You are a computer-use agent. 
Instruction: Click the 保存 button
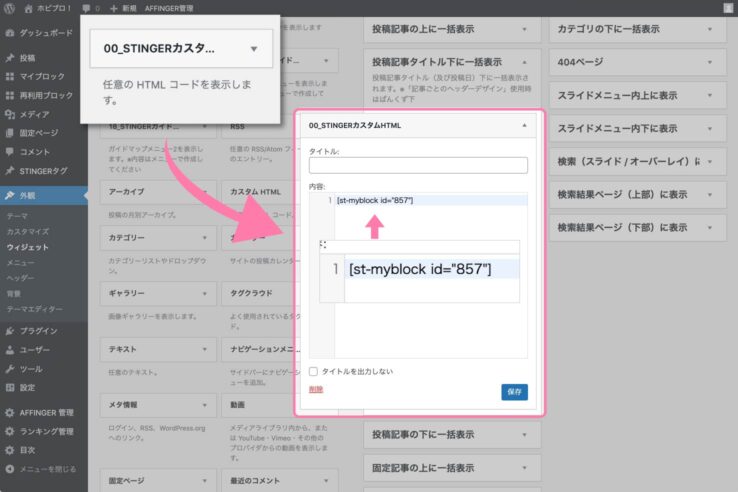514,392
